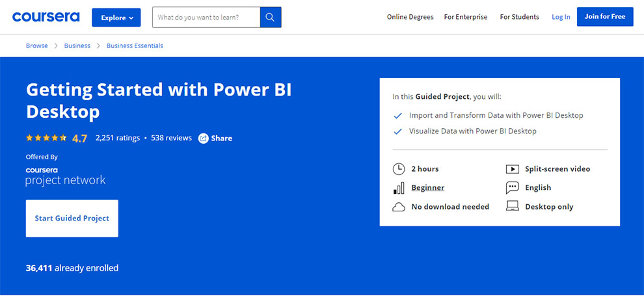The height and width of the screenshot is (296, 644).
Task: Click the No download needed text
Action: pyautogui.click(x=450, y=207)
